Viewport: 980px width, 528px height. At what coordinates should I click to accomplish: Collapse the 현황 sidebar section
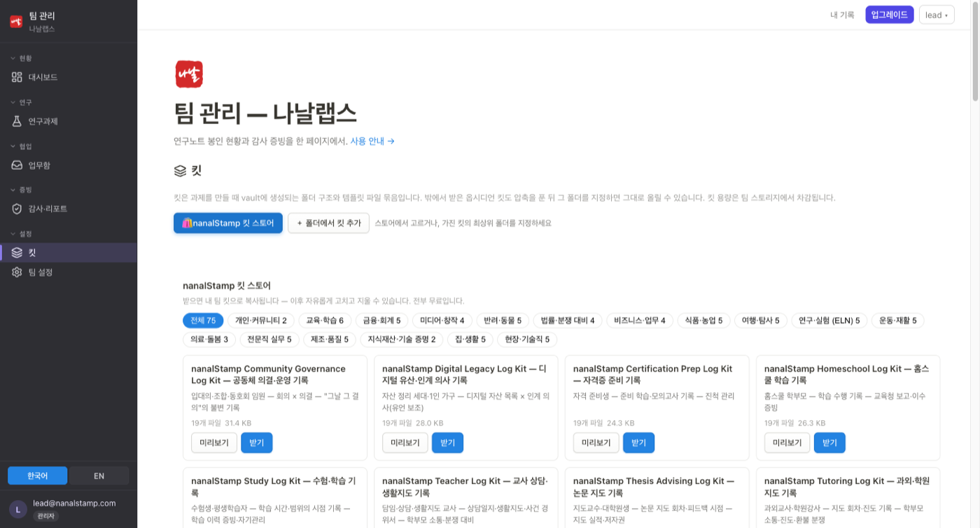tap(21, 58)
